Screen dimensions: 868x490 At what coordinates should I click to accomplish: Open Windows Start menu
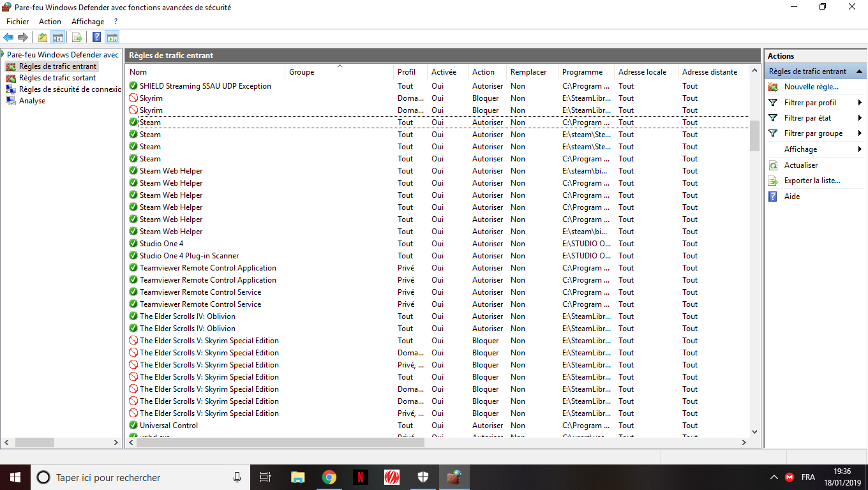tap(15, 477)
